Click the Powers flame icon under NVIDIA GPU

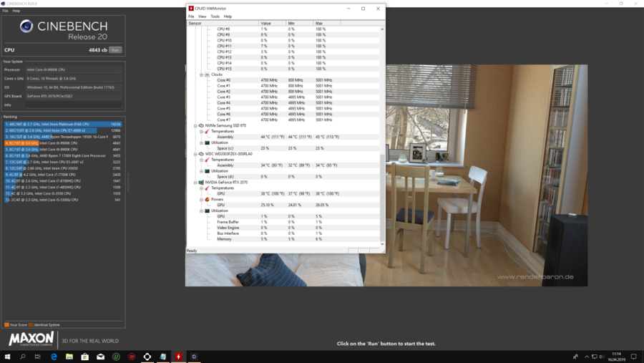coord(208,199)
